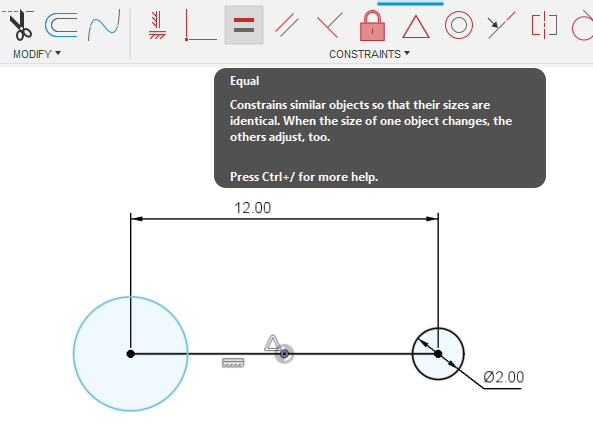
Task: Select the Midpoint triangle constraint
Action: 416,26
